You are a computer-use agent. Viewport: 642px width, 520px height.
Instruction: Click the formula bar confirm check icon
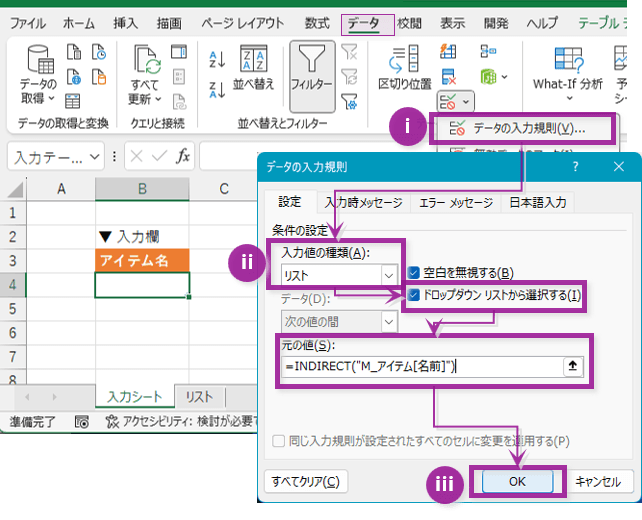(159, 156)
